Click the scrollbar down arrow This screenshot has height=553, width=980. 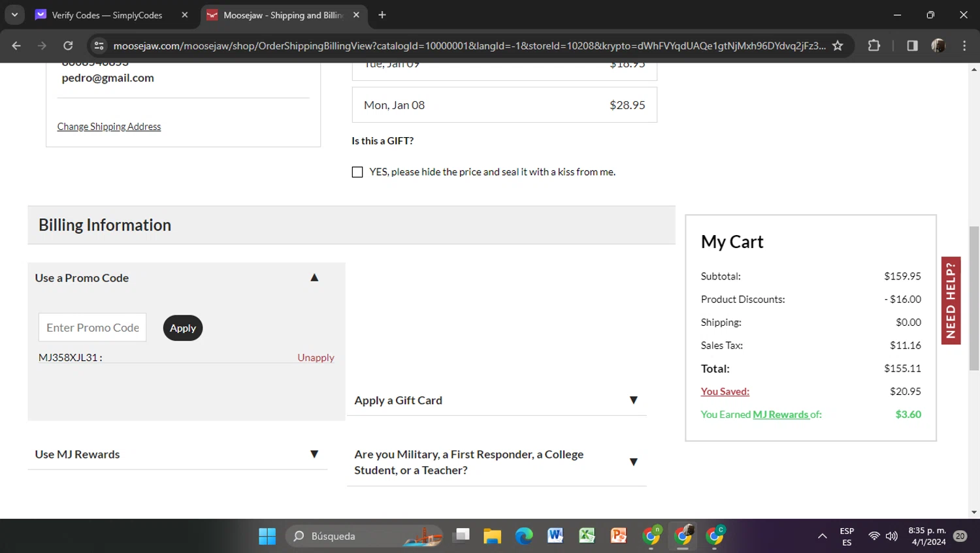pyautogui.click(x=974, y=513)
